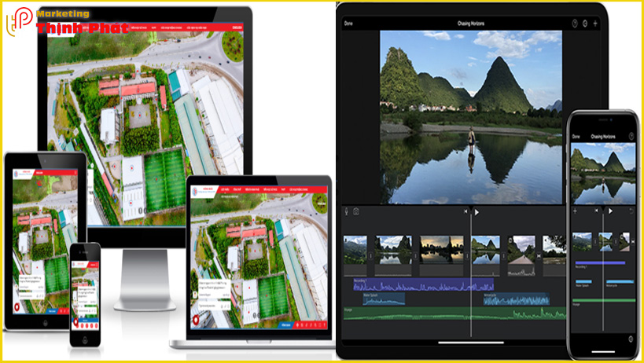Click red map pin button on tablet
This screenshot has height=363, width=644.
coord(17,306)
